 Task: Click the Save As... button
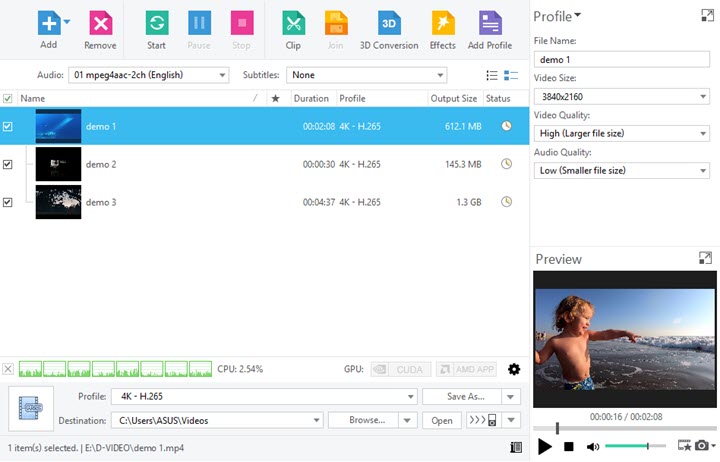(462, 396)
